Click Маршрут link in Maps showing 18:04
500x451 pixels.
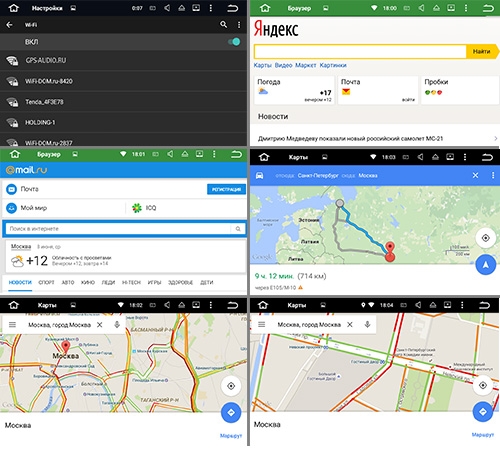483,435
